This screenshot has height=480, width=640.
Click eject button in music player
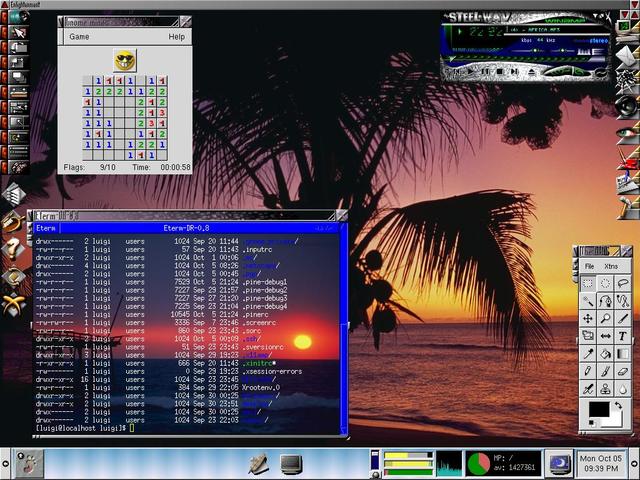(531, 72)
